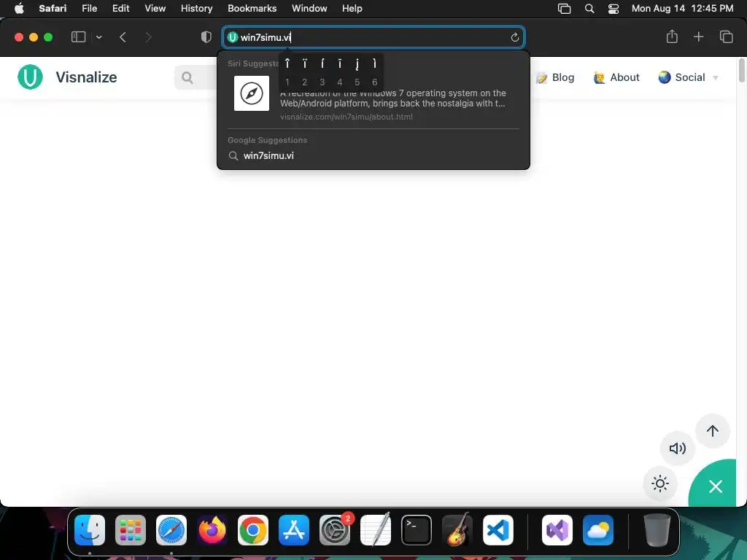Viewport: 747px width, 560px height.
Task: Open the Apple menu
Action: [19, 9]
